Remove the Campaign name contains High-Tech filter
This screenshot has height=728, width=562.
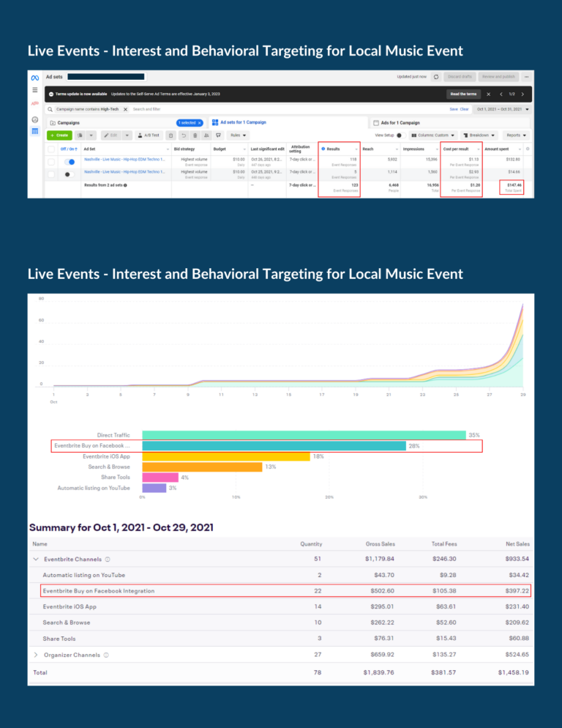point(125,110)
